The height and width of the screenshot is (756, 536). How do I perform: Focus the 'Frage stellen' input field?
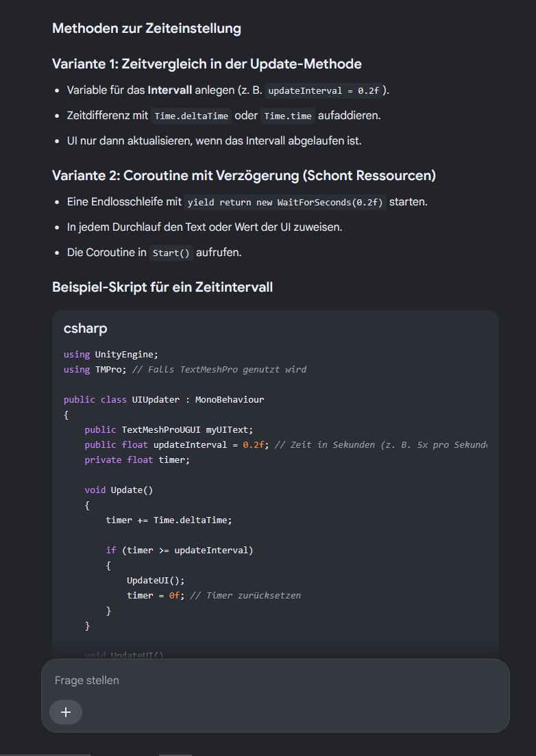276,680
